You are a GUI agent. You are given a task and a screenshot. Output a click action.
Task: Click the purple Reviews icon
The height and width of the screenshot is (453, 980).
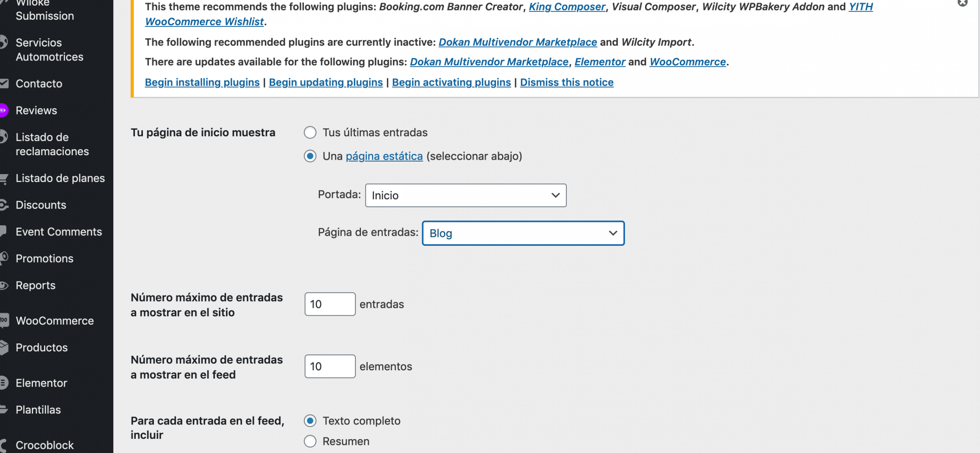3,110
